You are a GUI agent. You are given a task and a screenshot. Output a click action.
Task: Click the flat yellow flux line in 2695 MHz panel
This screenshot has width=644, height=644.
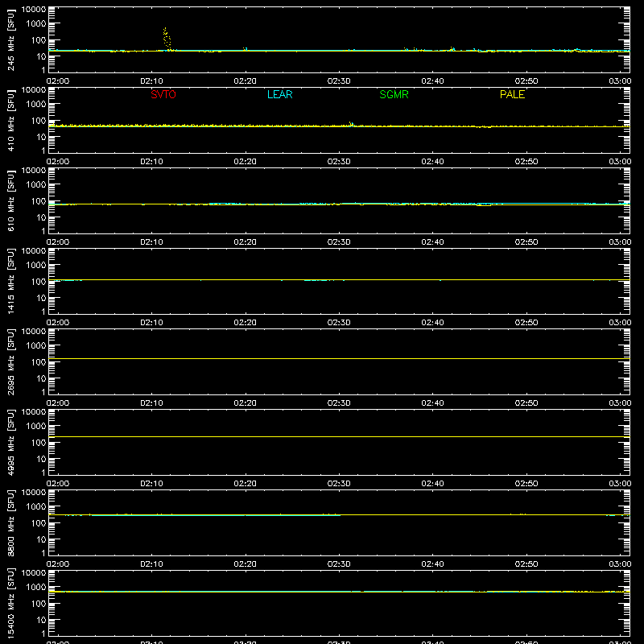click(x=339, y=358)
